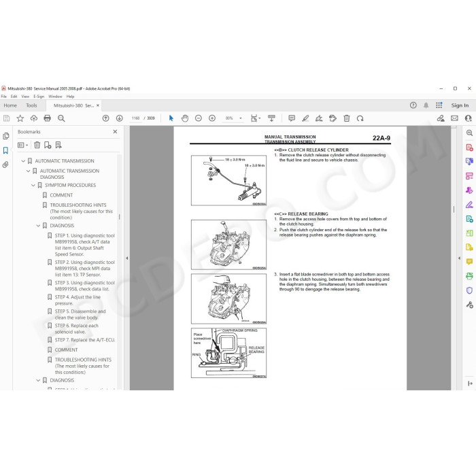Open the attachments paperclip panel

(x=5, y=165)
